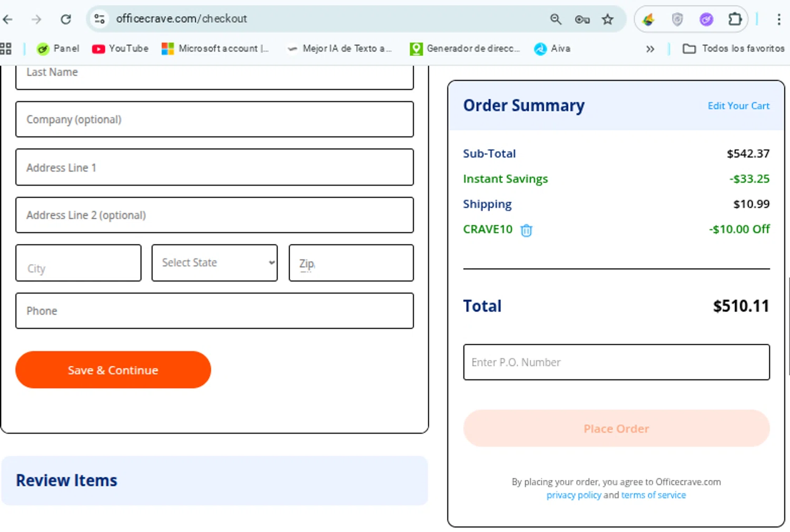Open the apps grid in bookmarks bar

(x=6, y=48)
